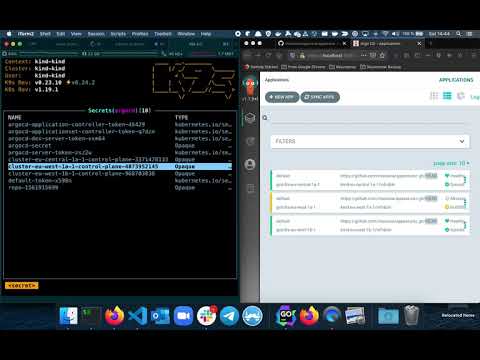The height and width of the screenshot is (360, 480).
Task: Open actions menu of first application row
Action: pos(465,180)
